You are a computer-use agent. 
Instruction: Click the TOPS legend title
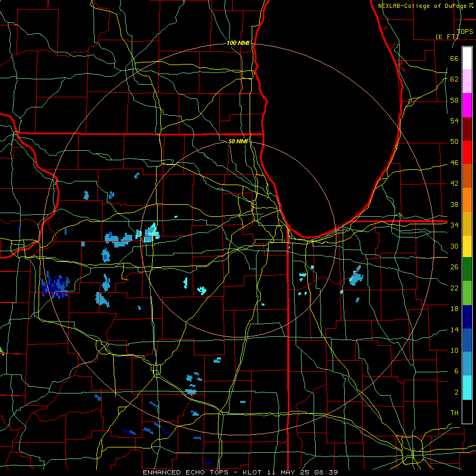465,31
